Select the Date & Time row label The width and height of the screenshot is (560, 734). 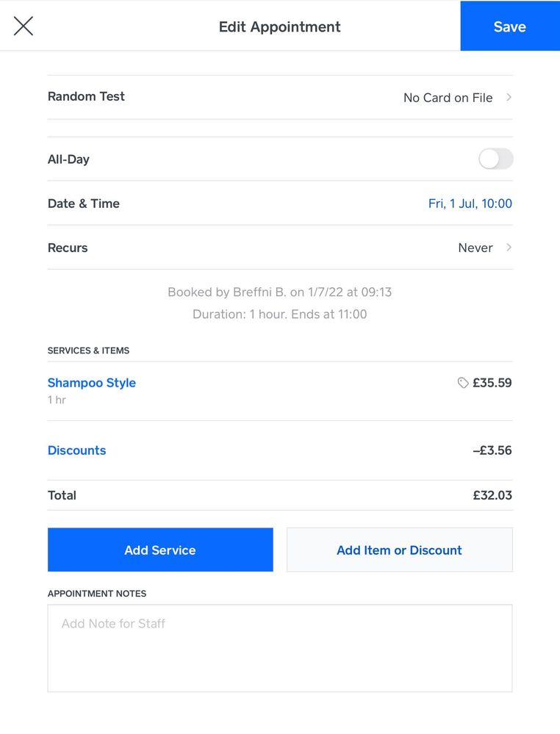click(83, 204)
